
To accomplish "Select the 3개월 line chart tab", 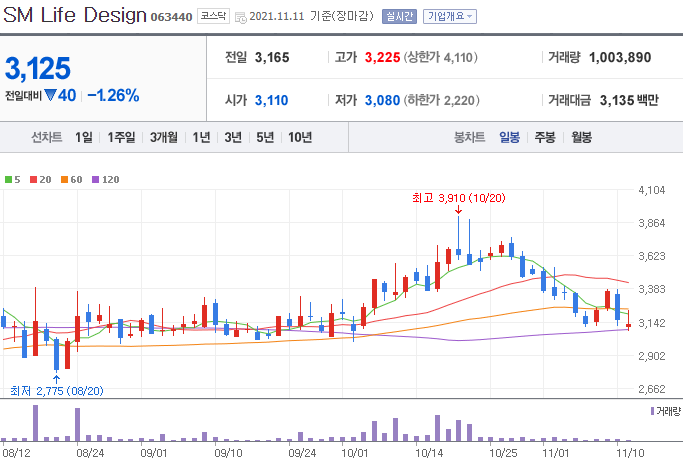I will (x=164, y=138).
